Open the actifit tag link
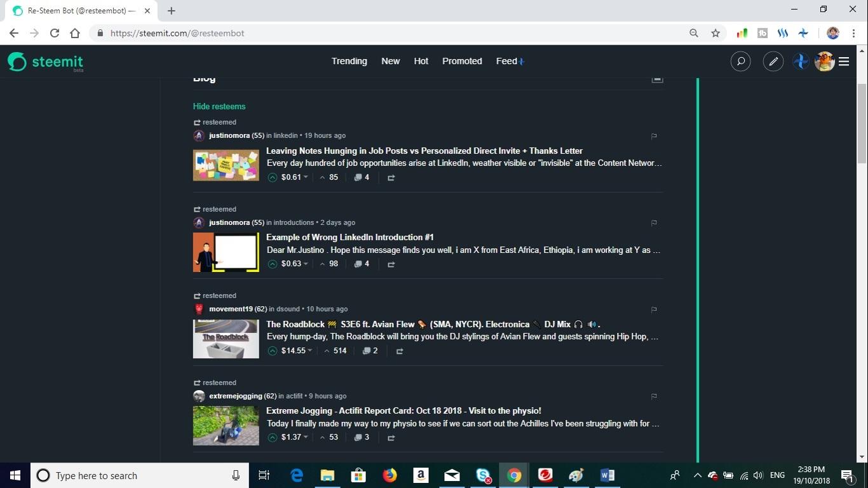Image resolution: width=868 pixels, height=488 pixels. [294, 396]
